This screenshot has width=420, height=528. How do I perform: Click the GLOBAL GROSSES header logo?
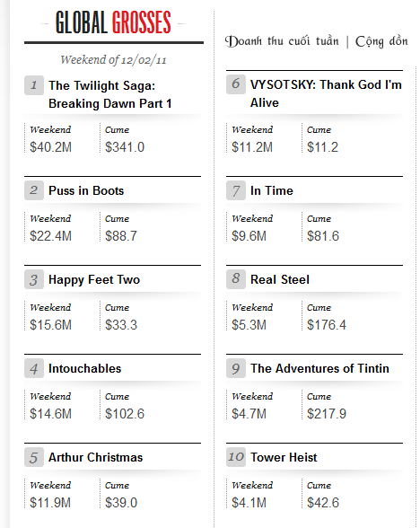tap(113, 22)
